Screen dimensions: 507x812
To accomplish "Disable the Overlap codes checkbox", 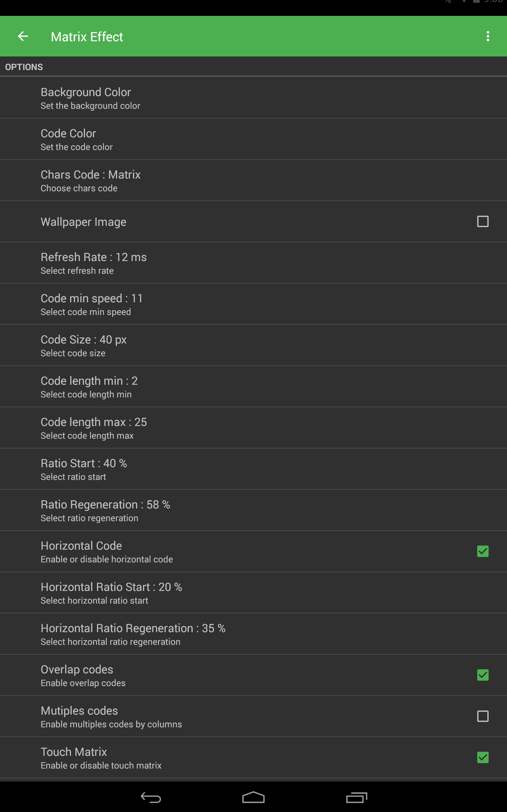I will pos(483,675).
